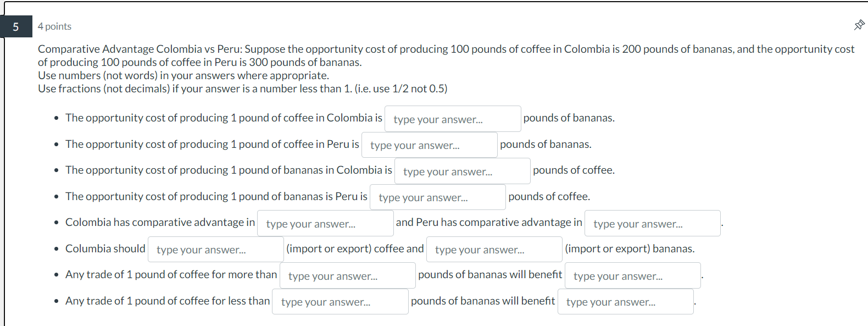
Task: Click the 4 points label
Action: [x=54, y=26]
